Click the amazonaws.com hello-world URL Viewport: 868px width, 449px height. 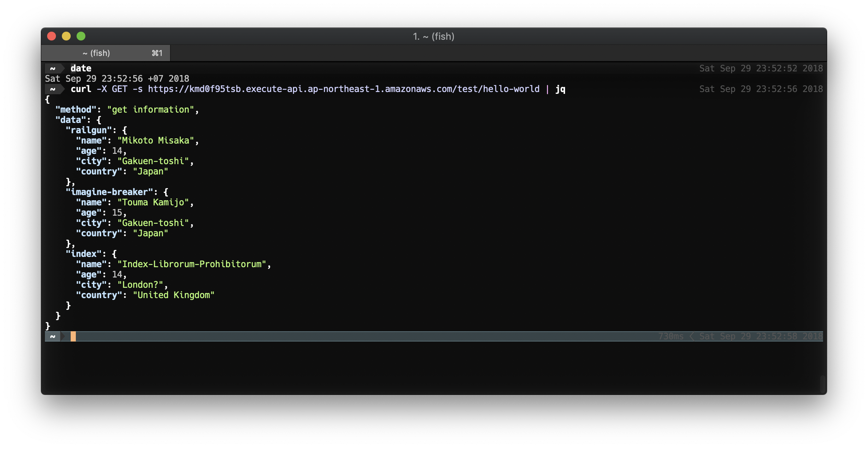click(344, 89)
